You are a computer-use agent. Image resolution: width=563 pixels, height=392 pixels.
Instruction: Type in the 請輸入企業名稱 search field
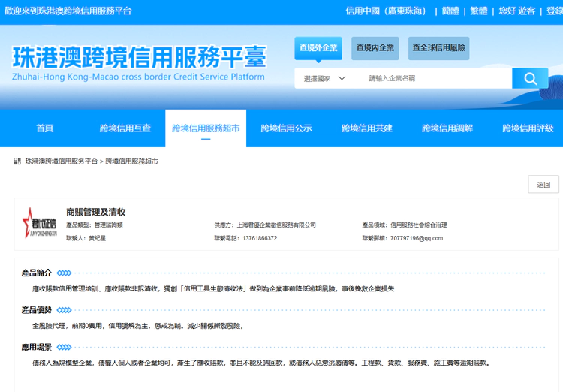click(x=435, y=78)
